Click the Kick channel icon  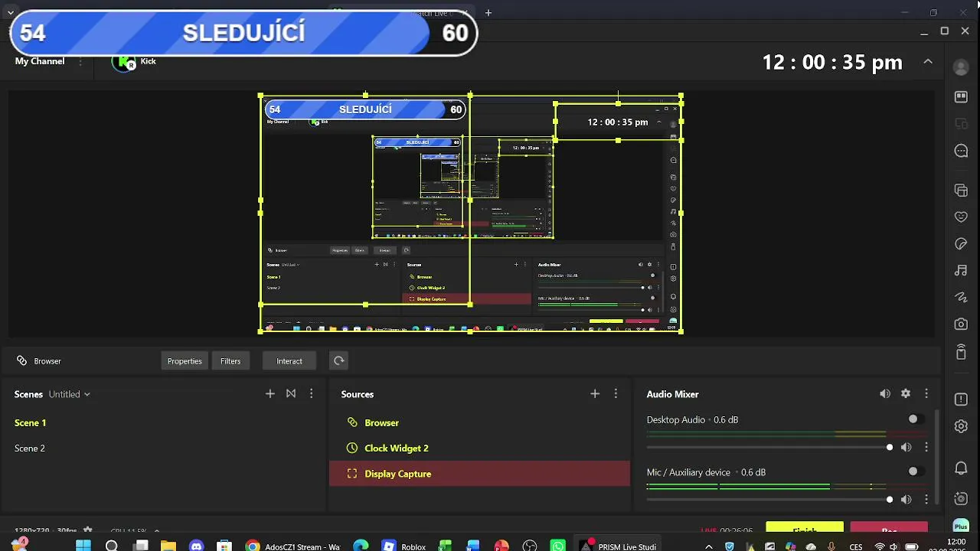(124, 63)
